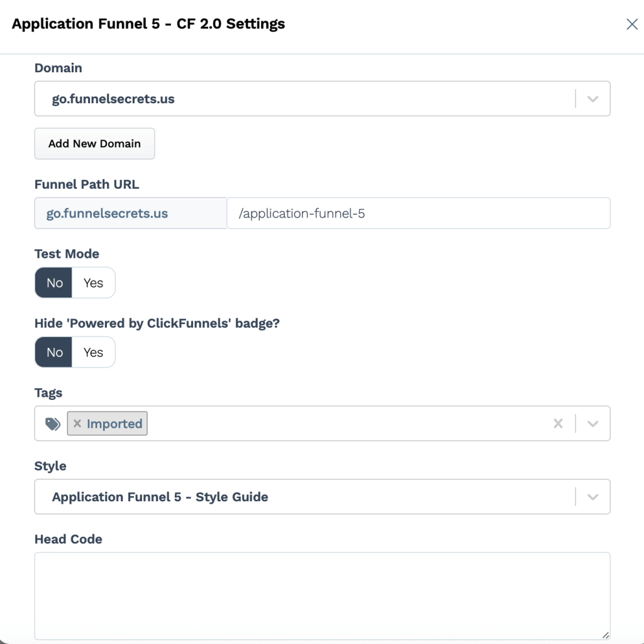
Task: Open the Domain dropdown chevron
Action: coord(592,99)
